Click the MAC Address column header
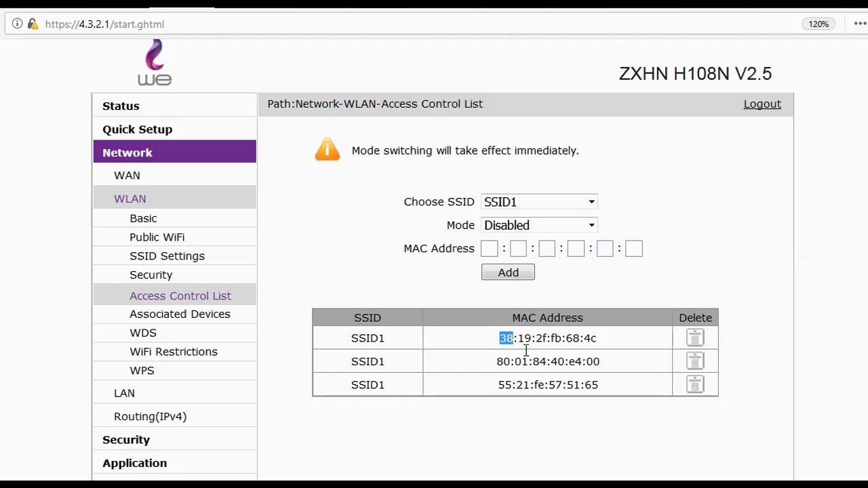 tap(547, 317)
